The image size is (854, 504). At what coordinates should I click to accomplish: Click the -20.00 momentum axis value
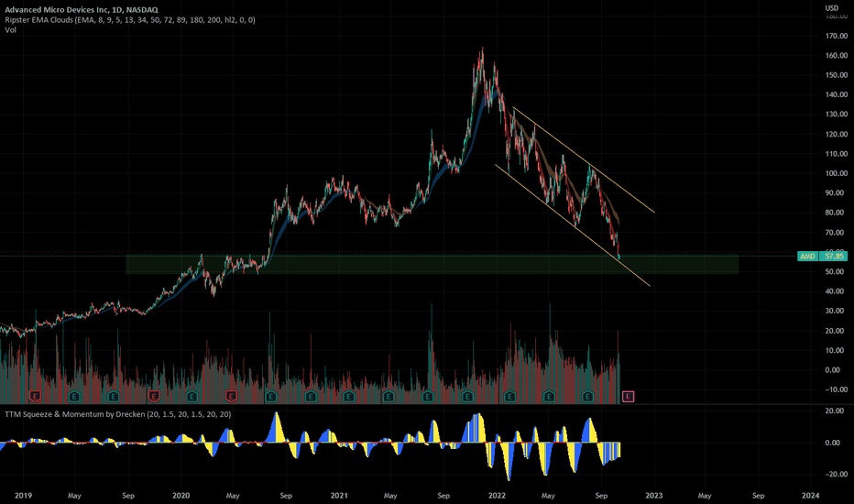point(836,474)
